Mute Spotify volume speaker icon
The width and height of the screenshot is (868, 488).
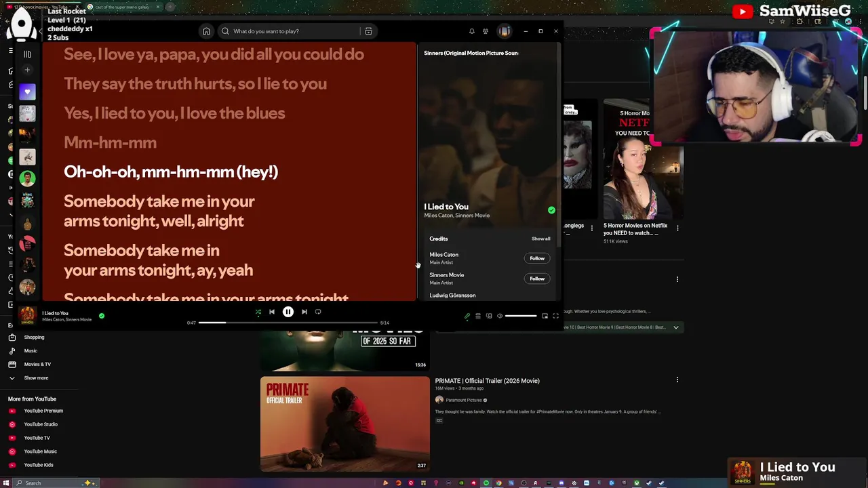(x=500, y=316)
